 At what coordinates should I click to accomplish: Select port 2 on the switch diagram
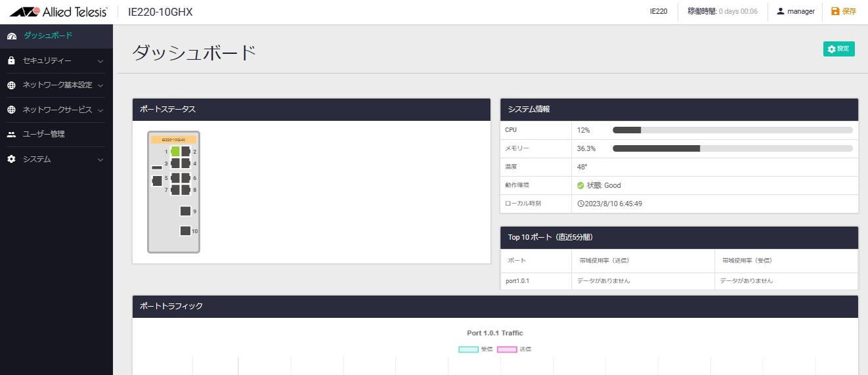[185, 152]
